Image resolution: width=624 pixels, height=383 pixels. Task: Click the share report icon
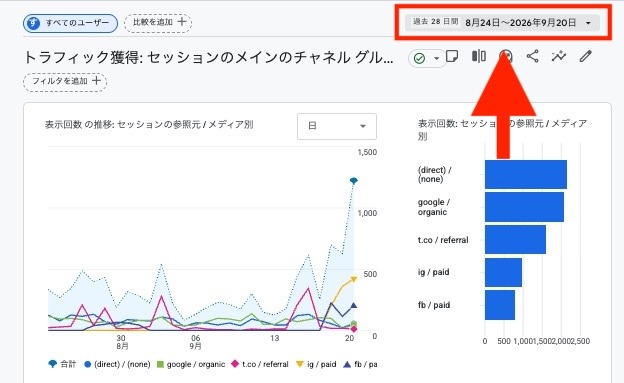(x=532, y=57)
